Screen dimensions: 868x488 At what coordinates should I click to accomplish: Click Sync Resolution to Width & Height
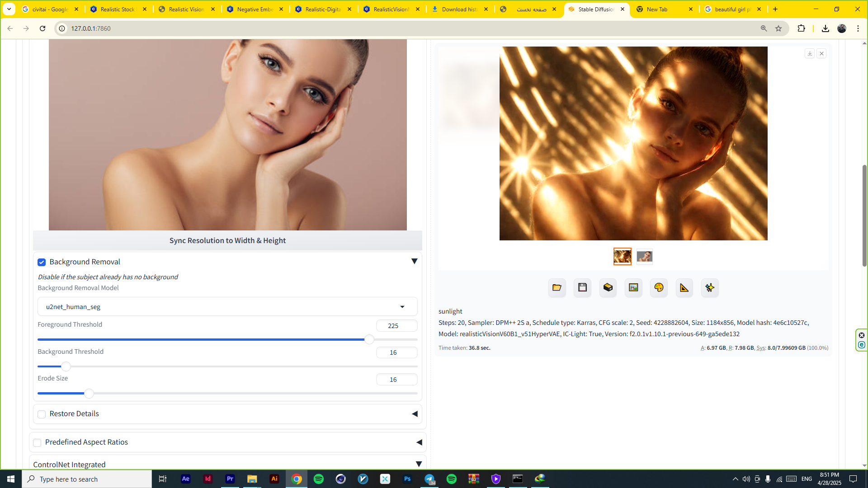227,241
